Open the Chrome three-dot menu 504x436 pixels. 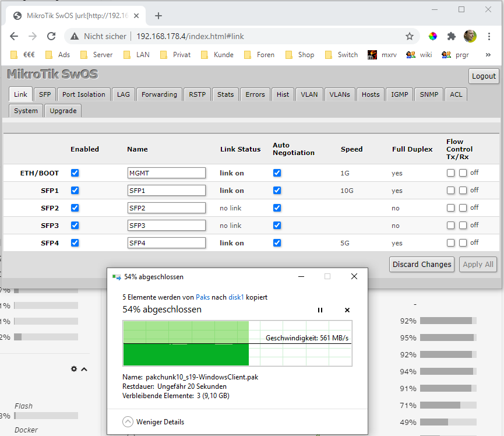(489, 36)
